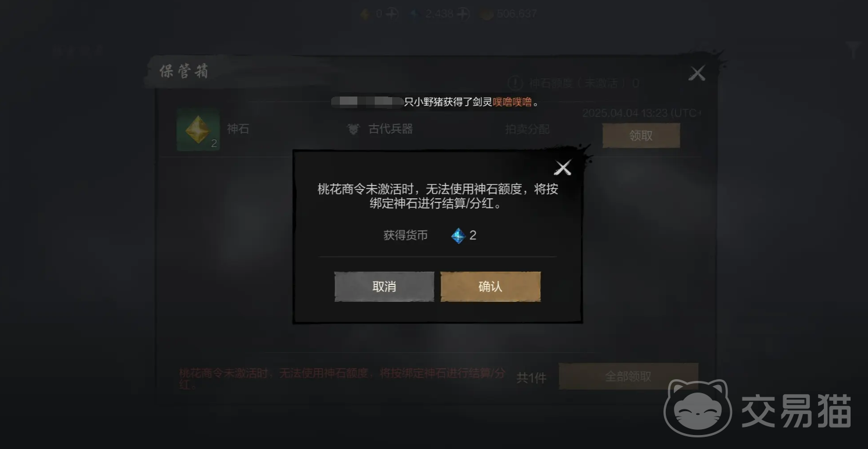Click the 交易猫 cat logo watermark

pyautogui.click(x=698, y=408)
